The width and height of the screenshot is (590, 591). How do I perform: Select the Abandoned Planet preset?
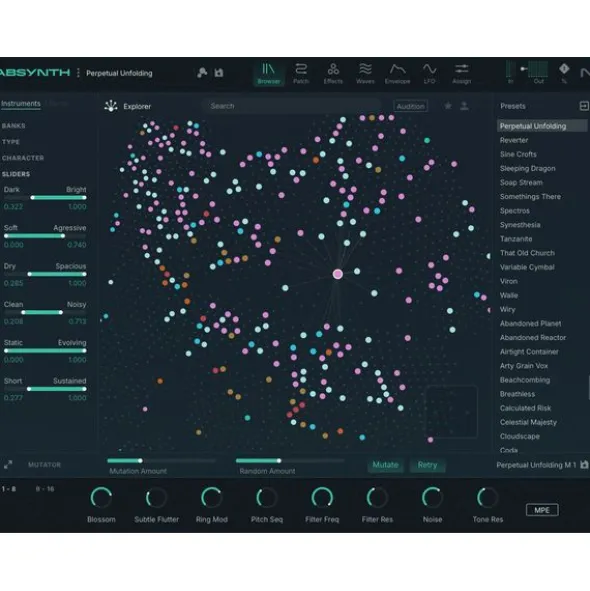(x=530, y=323)
